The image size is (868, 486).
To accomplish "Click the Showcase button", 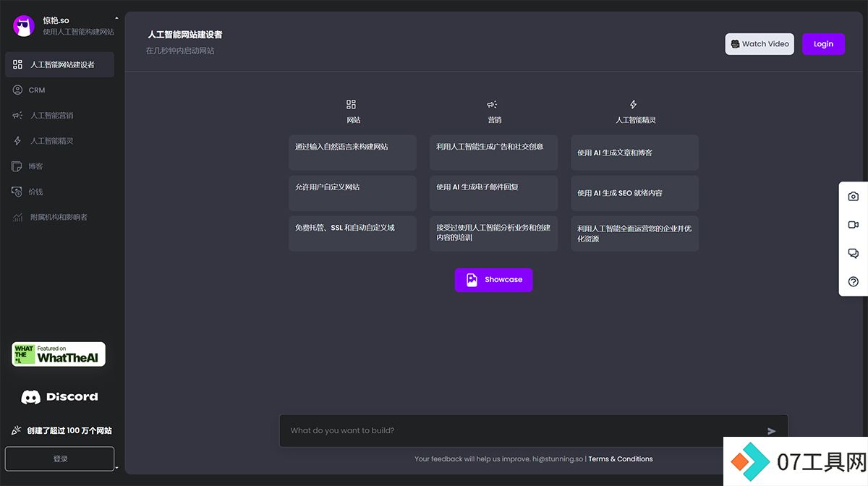I will tap(493, 280).
